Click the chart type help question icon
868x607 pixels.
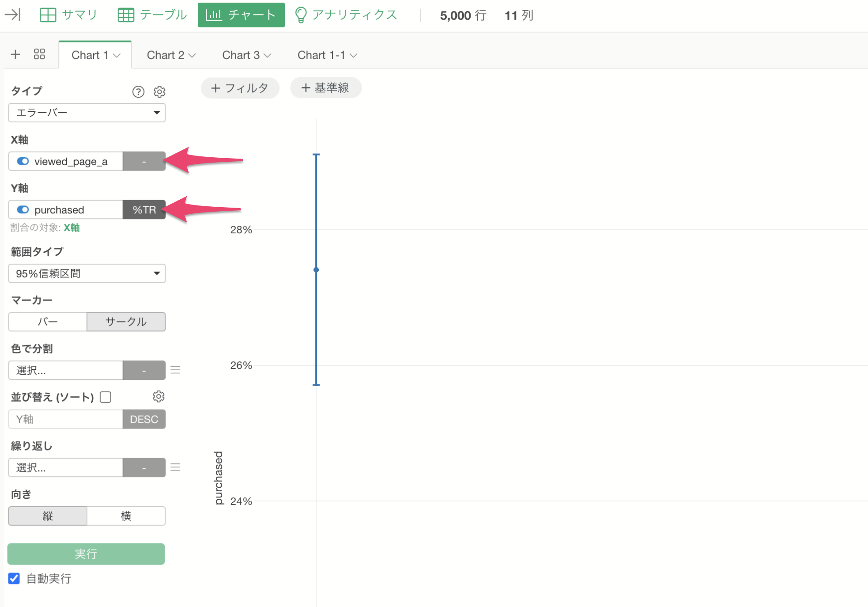pos(138,91)
